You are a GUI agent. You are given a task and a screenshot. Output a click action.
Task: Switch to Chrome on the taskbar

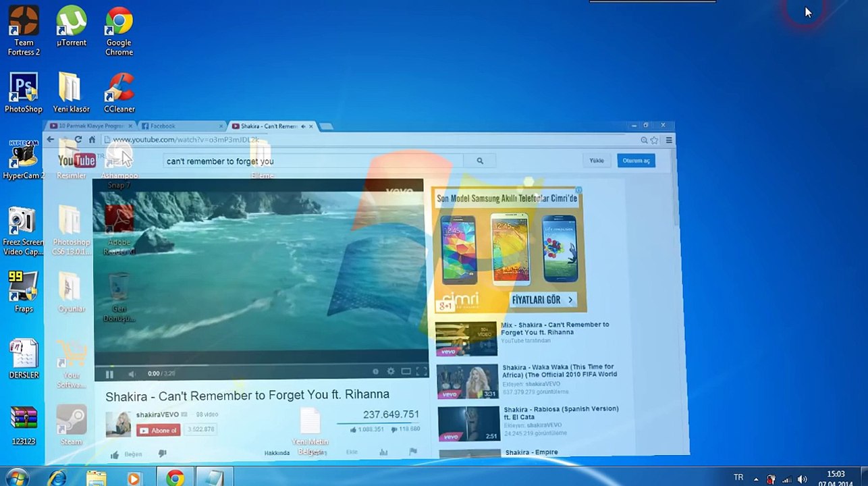click(175, 478)
